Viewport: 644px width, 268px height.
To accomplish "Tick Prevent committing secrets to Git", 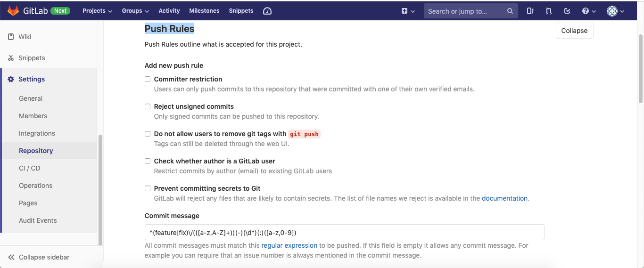I will coord(148,188).
